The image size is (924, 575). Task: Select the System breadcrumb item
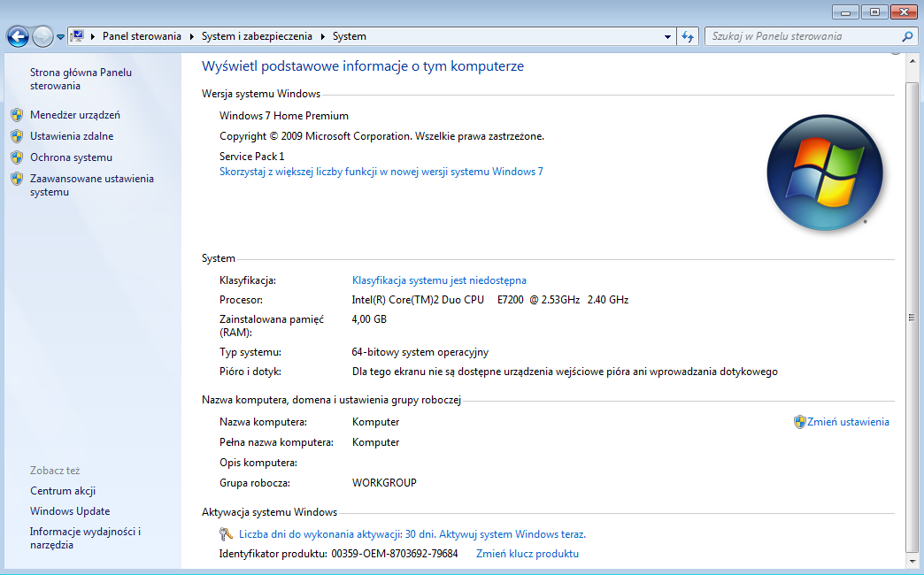[349, 36]
